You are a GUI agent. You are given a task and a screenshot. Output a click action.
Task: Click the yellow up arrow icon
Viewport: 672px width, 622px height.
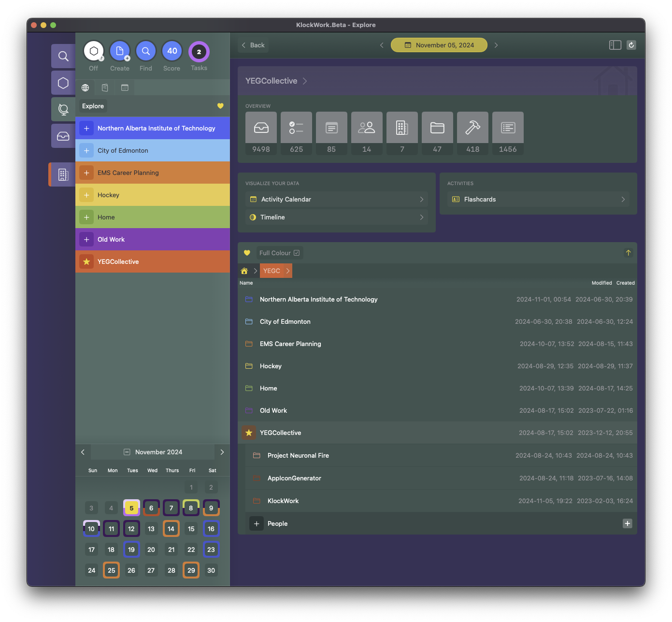[x=628, y=253]
